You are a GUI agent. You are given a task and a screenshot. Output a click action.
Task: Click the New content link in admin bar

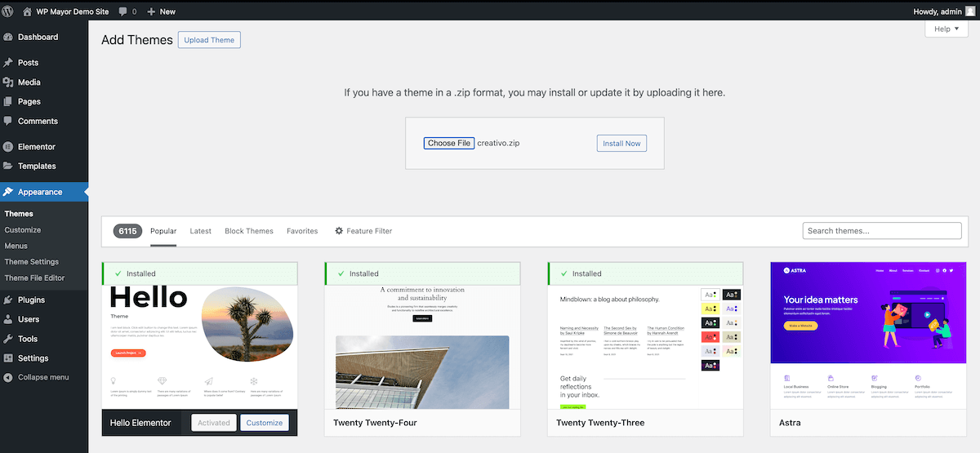161,11
